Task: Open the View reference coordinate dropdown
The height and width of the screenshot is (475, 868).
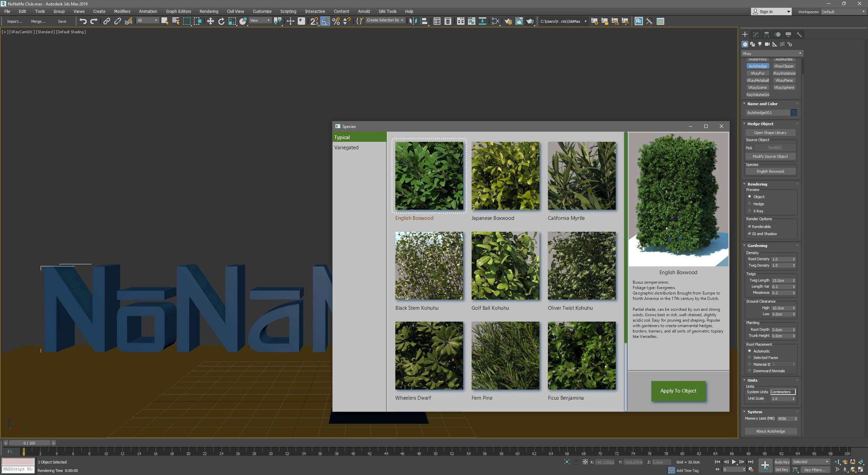Action: click(x=260, y=20)
